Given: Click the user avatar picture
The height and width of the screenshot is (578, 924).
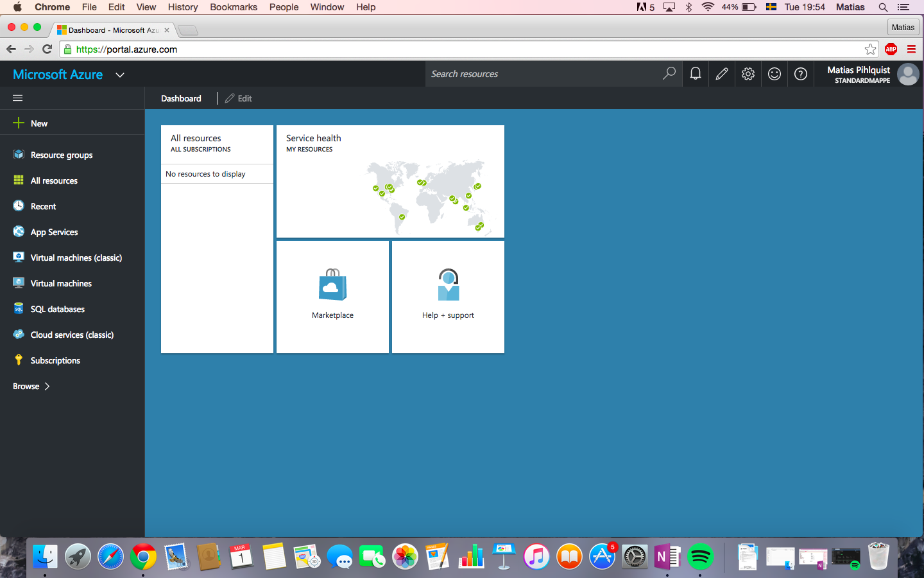Looking at the screenshot, I should [908, 74].
